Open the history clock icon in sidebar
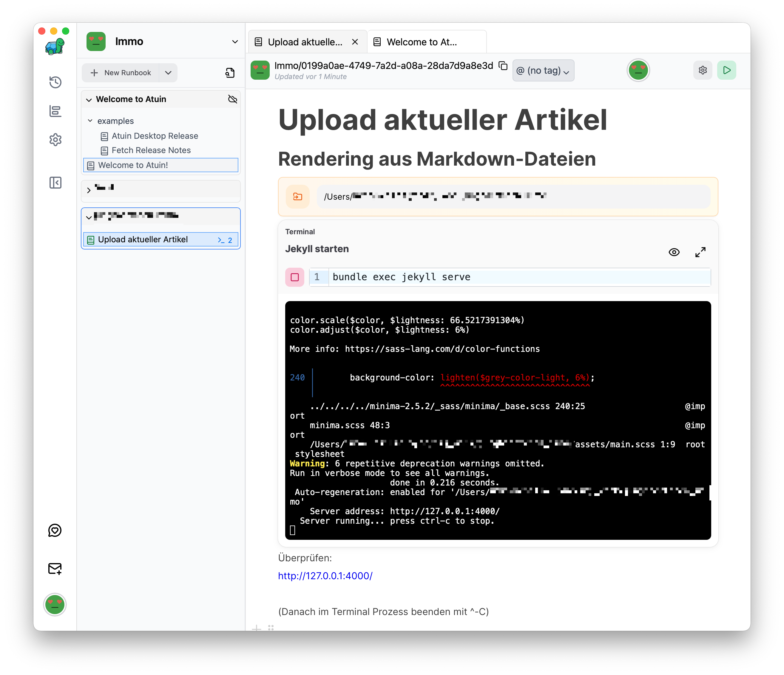The height and width of the screenshot is (675, 784). pos(55,82)
